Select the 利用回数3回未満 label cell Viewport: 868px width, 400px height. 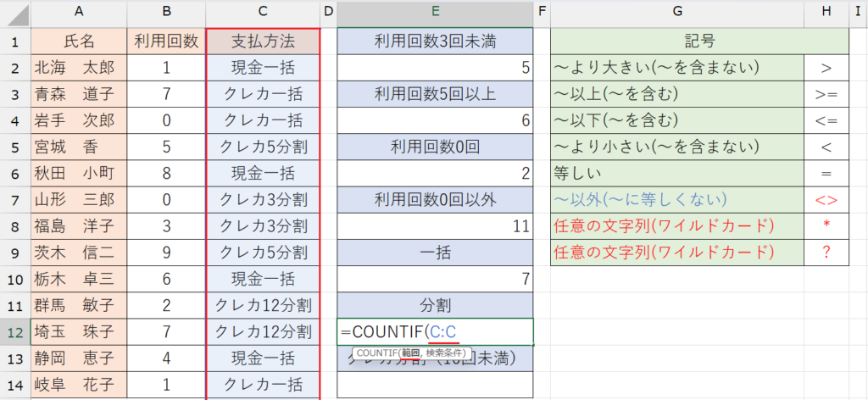click(435, 41)
